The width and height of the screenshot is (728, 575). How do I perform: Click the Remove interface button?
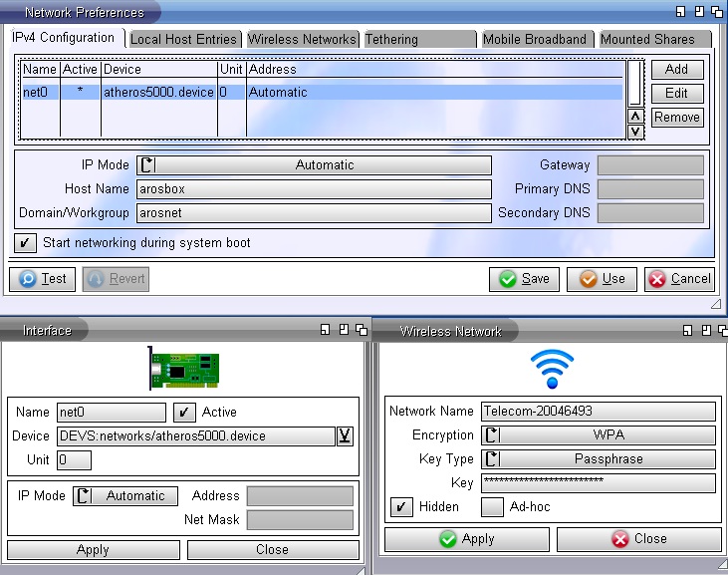[x=677, y=118]
